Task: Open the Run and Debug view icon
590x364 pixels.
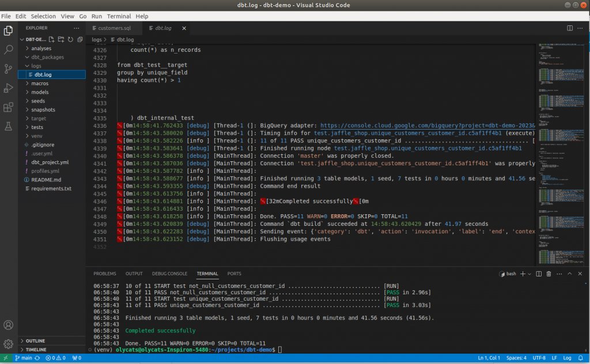Action: tap(8, 88)
